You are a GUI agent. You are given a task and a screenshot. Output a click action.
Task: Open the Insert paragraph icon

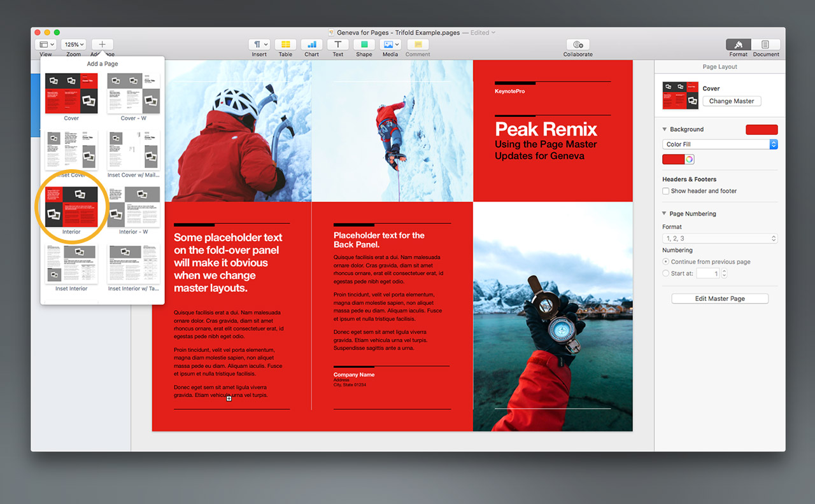tap(259, 45)
